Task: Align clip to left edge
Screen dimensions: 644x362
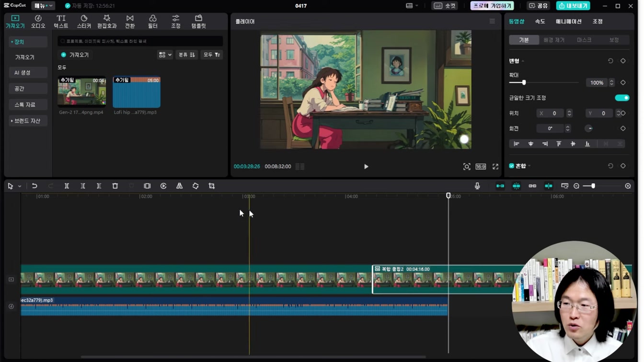Action: [x=517, y=144]
